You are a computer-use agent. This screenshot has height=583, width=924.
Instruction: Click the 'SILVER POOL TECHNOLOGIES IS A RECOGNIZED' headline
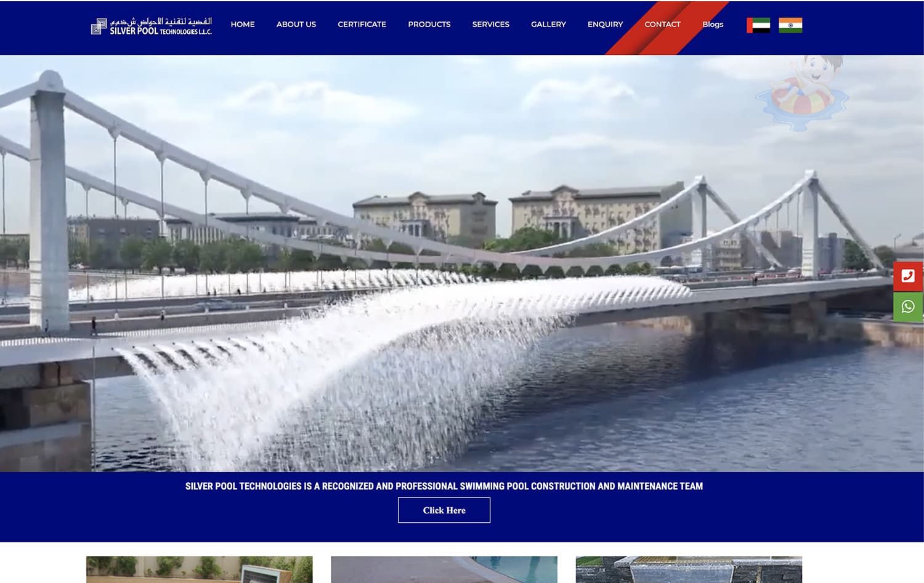[444, 486]
